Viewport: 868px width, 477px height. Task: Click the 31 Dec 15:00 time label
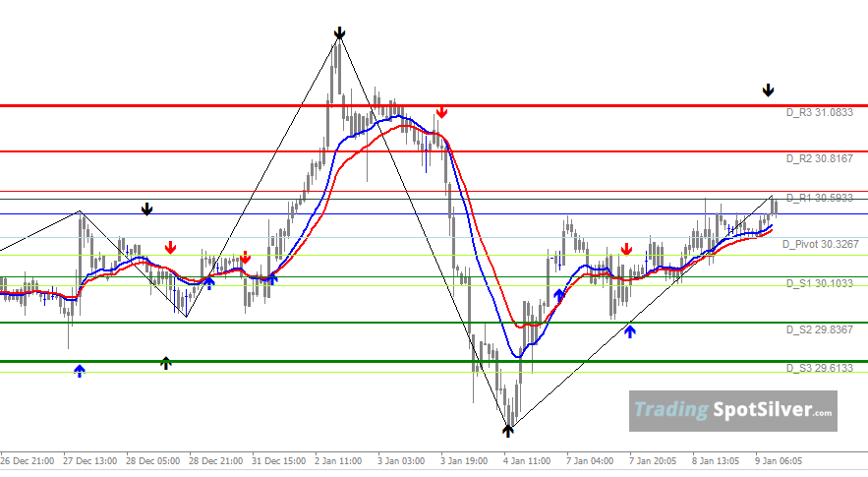pyautogui.click(x=278, y=461)
